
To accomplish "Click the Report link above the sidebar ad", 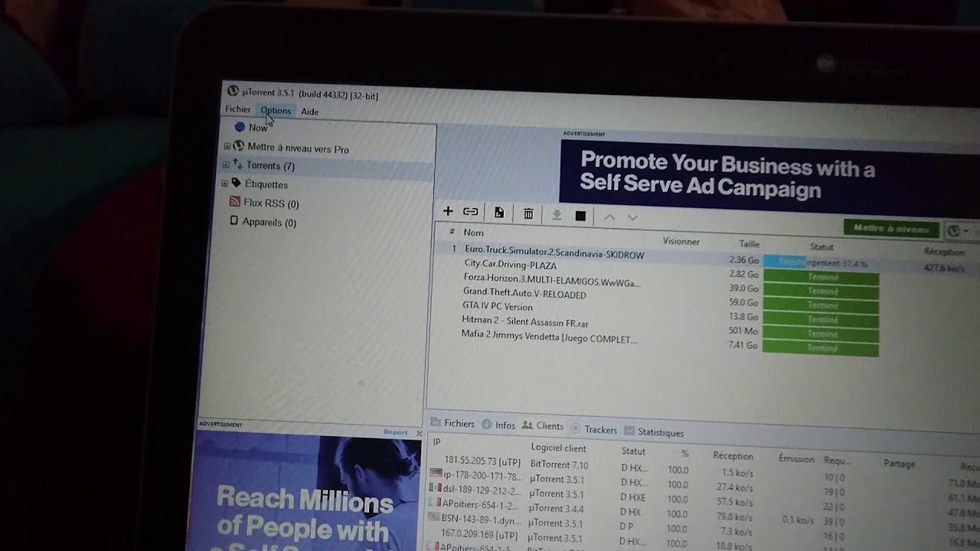I will pyautogui.click(x=395, y=432).
